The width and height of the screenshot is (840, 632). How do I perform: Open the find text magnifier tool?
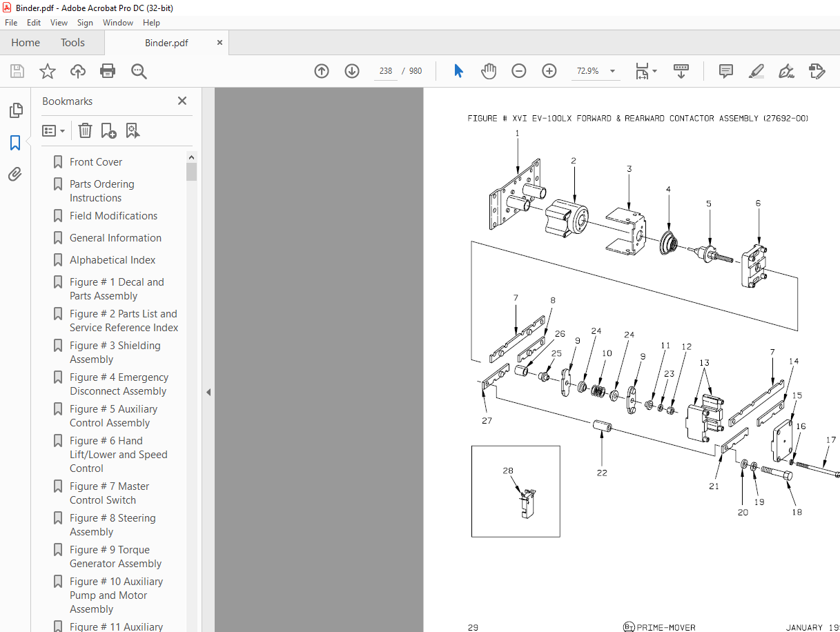[x=139, y=71]
